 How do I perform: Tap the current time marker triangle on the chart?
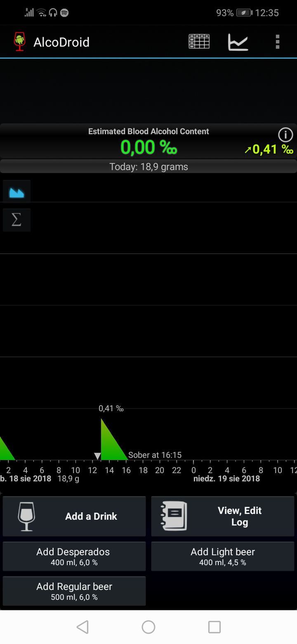(x=97, y=456)
